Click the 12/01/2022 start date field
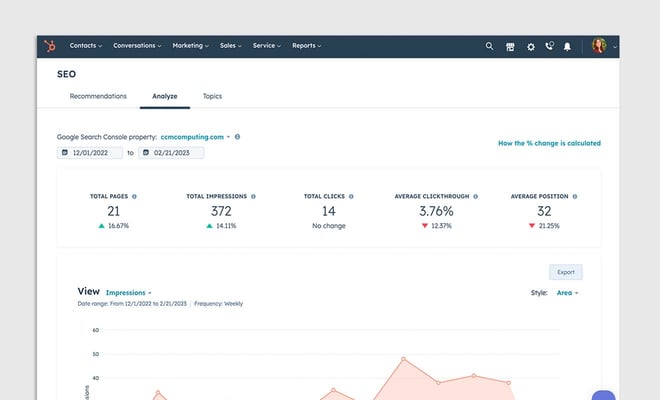 (90, 153)
